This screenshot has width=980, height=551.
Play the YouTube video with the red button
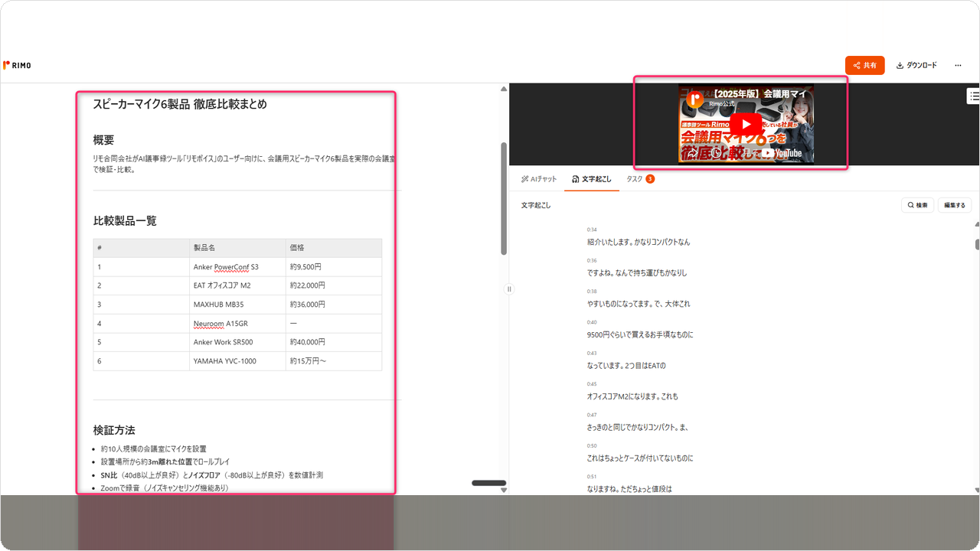point(745,124)
